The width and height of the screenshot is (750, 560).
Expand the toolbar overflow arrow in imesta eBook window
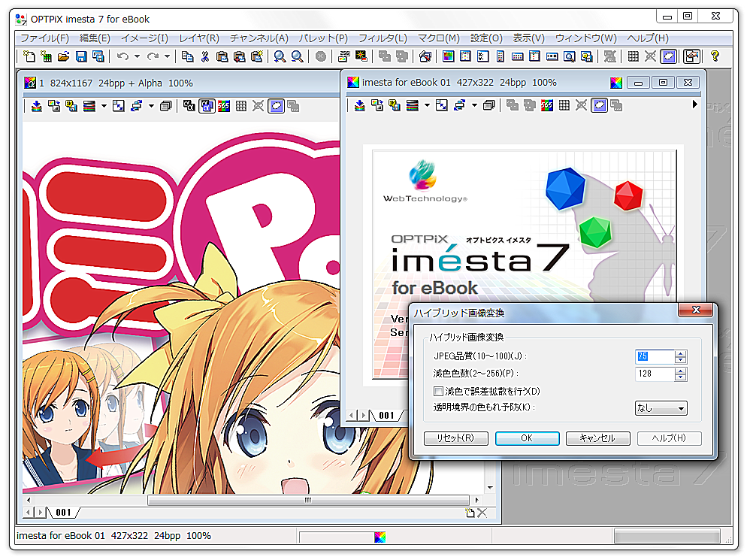695,104
